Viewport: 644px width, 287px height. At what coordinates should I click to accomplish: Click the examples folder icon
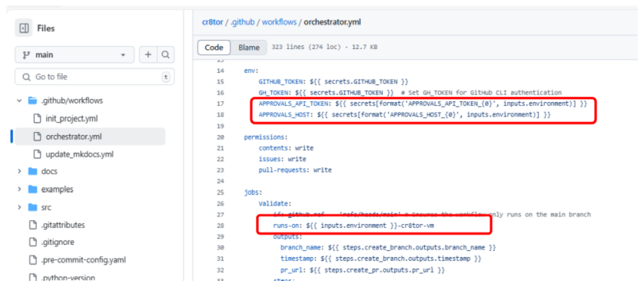coord(32,190)
